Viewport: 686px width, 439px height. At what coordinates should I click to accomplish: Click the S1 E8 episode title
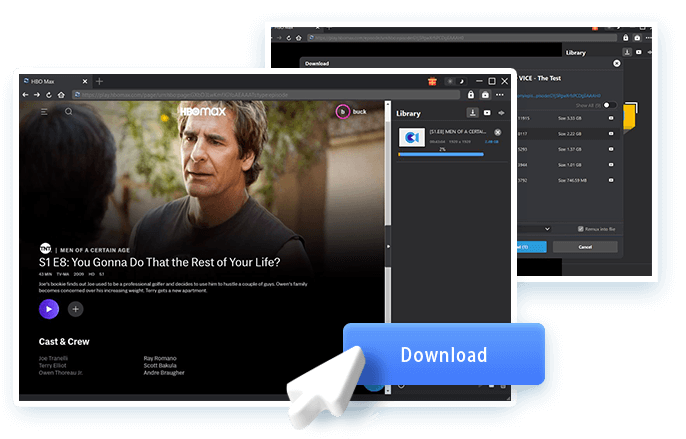(x=159, y=262)
